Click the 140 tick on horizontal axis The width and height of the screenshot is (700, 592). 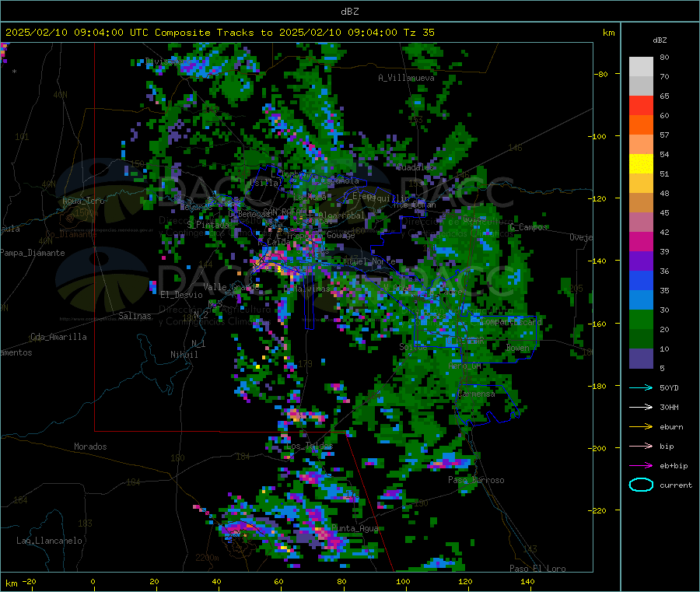click(x=527, y=582)
